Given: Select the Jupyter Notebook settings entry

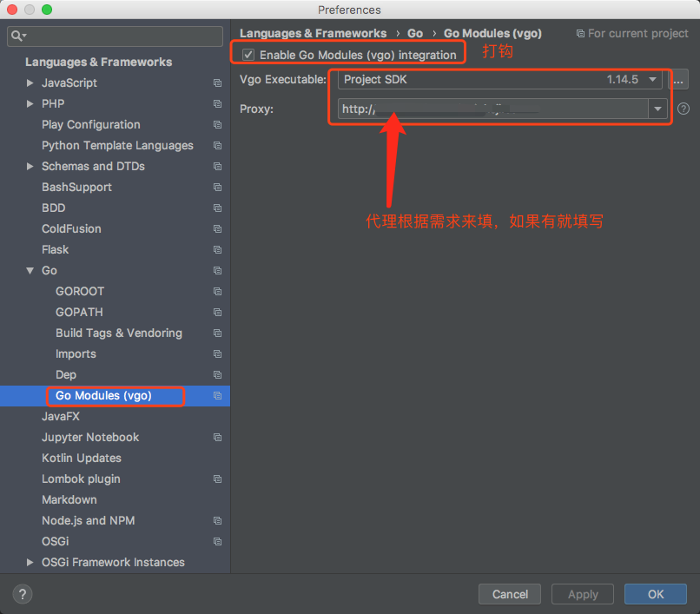Looking at the screenshot, I should pyautogui.click(x=90, y=437).
